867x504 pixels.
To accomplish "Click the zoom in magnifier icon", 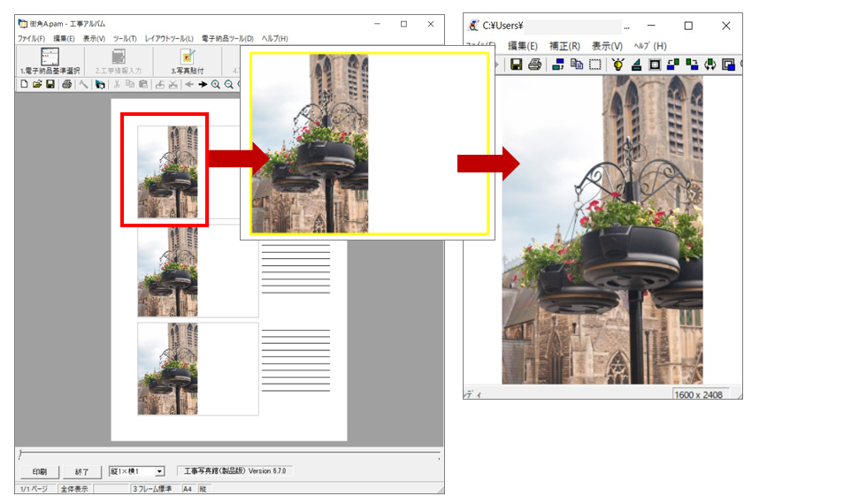I will 215,84.
